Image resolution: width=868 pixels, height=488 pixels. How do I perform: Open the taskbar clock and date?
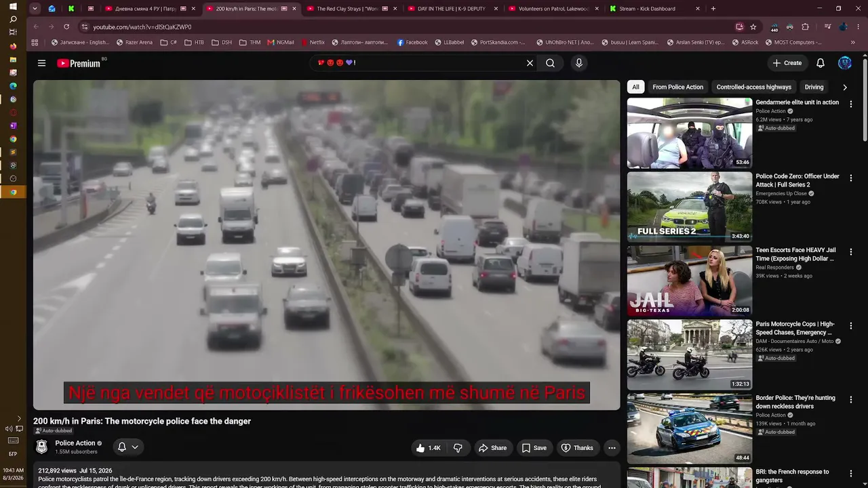click(13, 474)
